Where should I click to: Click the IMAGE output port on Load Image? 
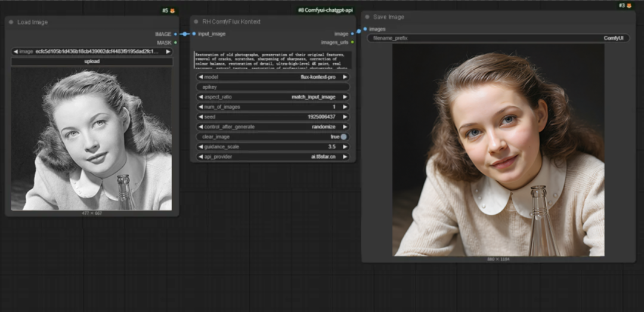pyautogui.click(x=175, y=34)
